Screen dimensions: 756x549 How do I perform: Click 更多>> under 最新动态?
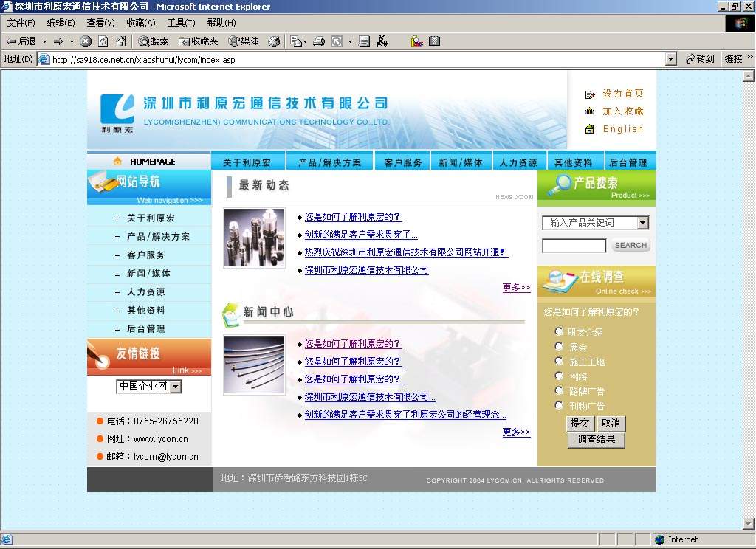click(x=516, y=287)
